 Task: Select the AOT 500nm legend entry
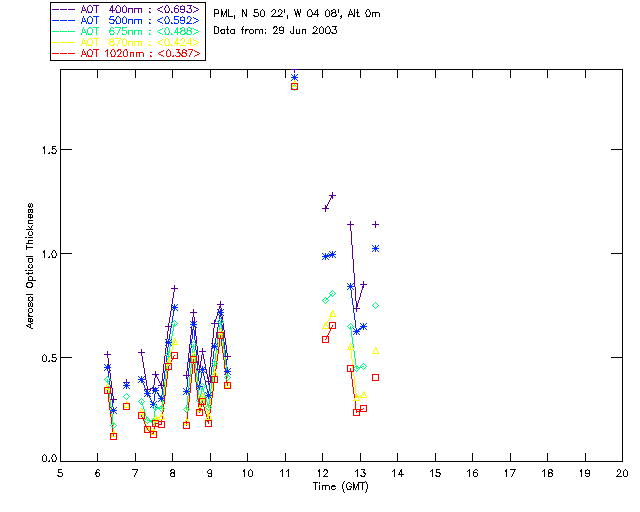[128, 21]
